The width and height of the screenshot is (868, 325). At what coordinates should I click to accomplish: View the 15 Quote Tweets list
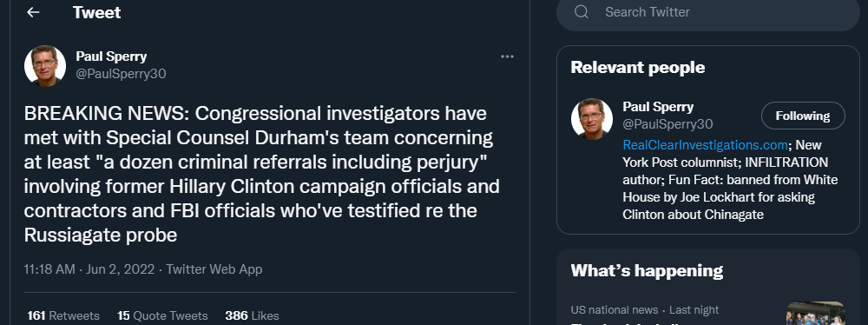(x=162, y=315)
